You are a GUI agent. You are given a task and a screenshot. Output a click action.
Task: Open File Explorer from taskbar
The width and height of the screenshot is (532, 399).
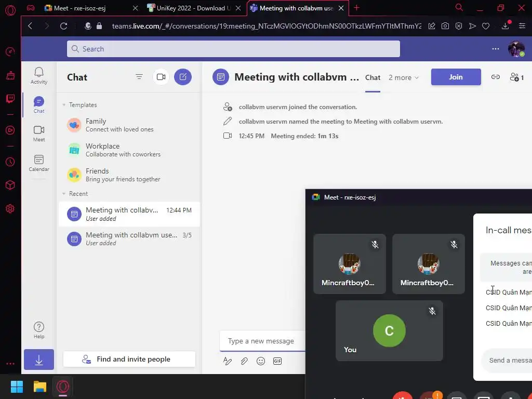click(39, 387)
